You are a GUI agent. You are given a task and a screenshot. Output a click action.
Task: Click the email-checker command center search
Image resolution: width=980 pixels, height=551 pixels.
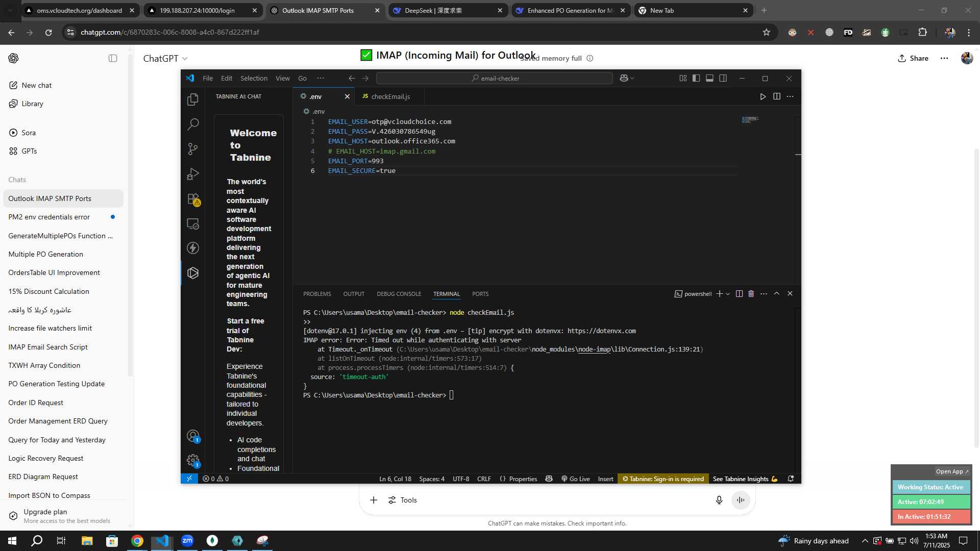tap(495, 78)
